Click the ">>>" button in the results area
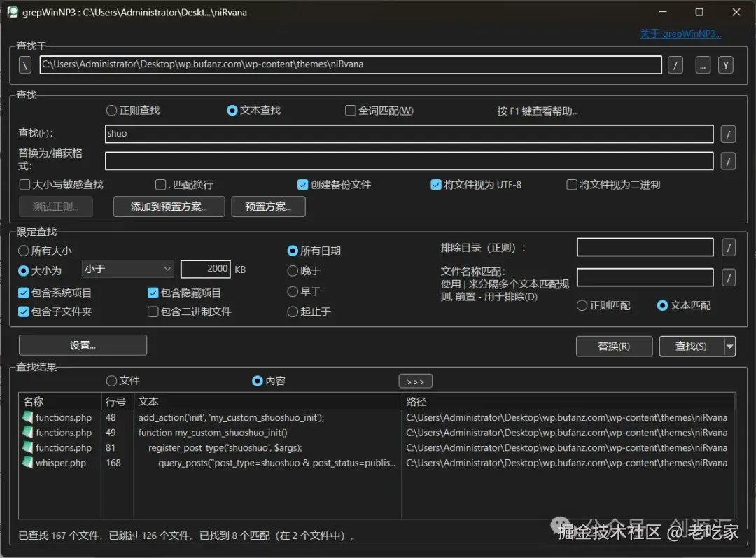The image size is (756, 558). [415, 381]
